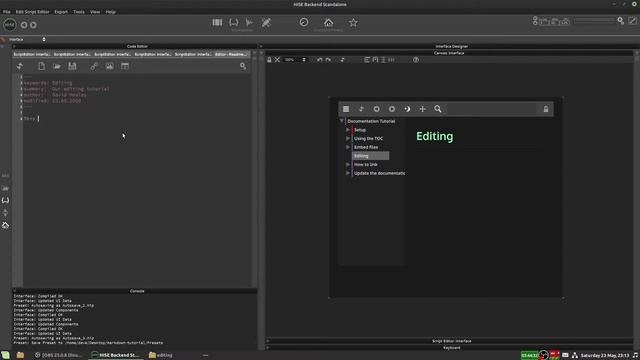Switch to the scripting workspace braces icon
This screenshot has width=640, height=360.
coord(233,23)
